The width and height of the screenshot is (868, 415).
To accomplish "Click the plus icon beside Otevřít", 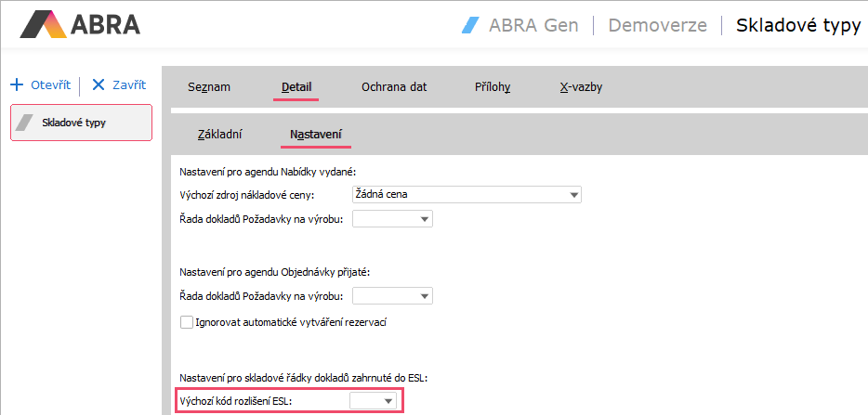I will click(x=17, y=84).
